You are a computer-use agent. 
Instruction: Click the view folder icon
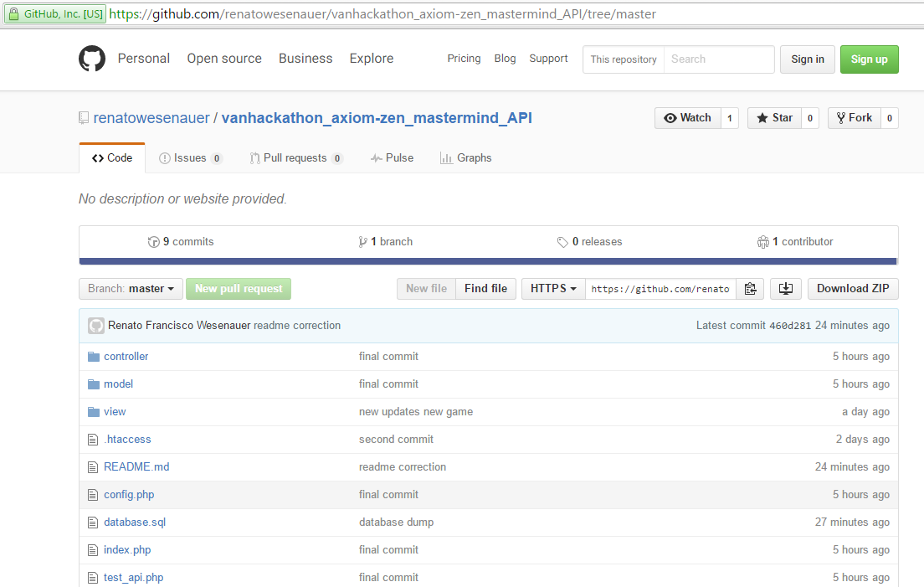click(93, 412)
